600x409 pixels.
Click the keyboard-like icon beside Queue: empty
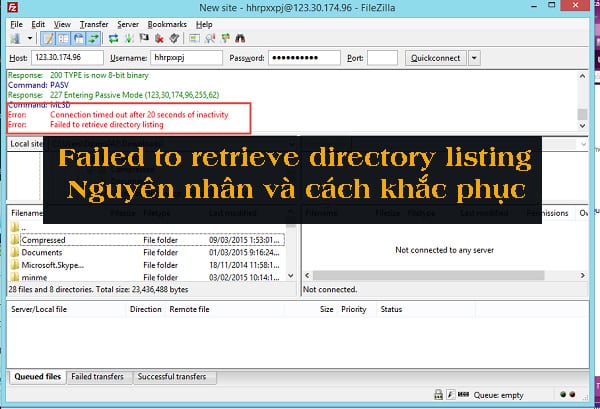pos(463,394)
